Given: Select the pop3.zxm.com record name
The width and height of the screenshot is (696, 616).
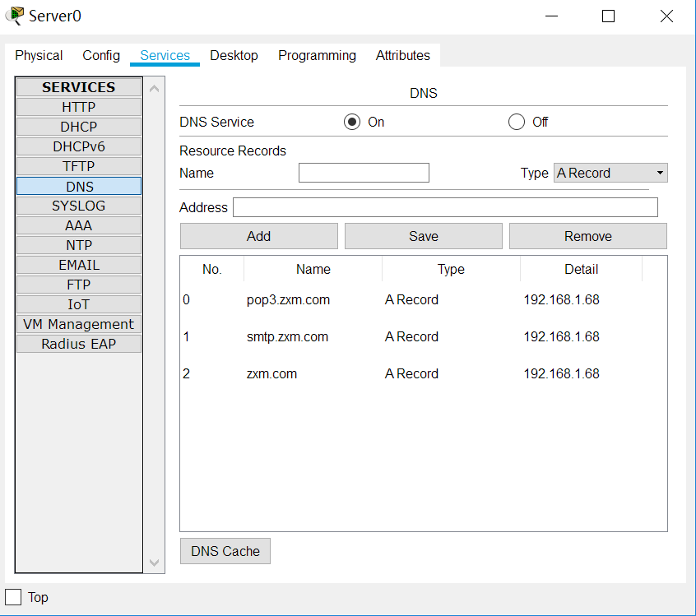Looking at the screenshot, I should tap(288, 300).
